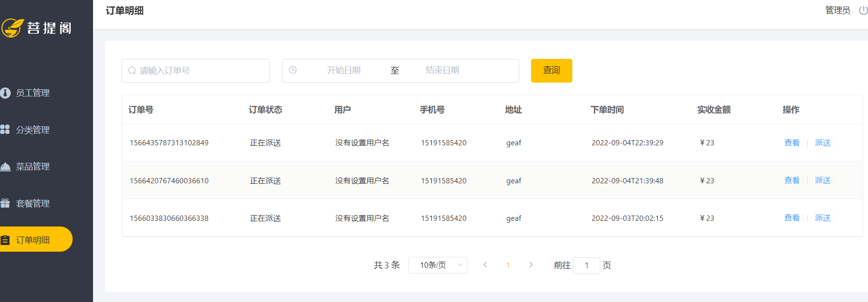Focus the order number search field
The width and height of the screenshot is (868, 302).
196,71
